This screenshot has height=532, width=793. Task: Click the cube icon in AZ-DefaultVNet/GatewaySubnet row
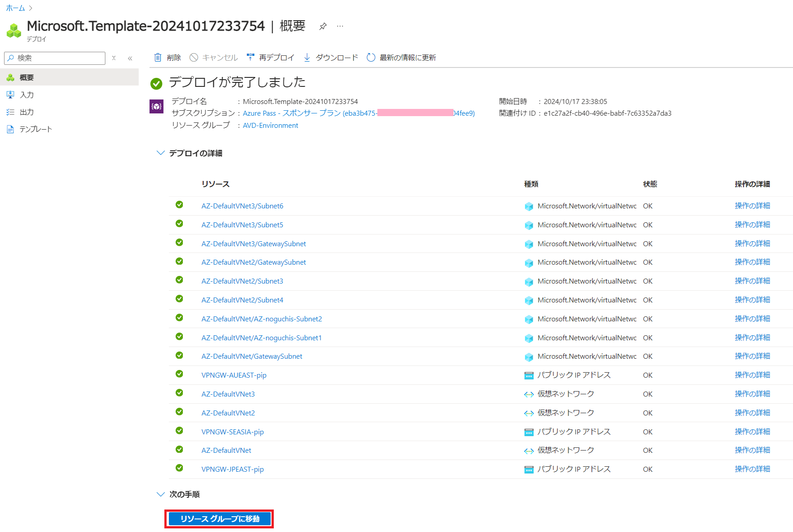(x=529, y=356)
